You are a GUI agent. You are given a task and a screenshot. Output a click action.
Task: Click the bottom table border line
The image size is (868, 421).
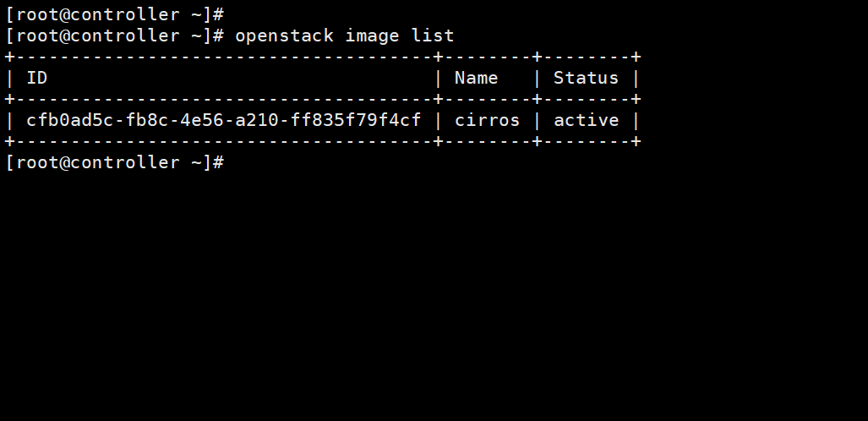coord(323,141)
